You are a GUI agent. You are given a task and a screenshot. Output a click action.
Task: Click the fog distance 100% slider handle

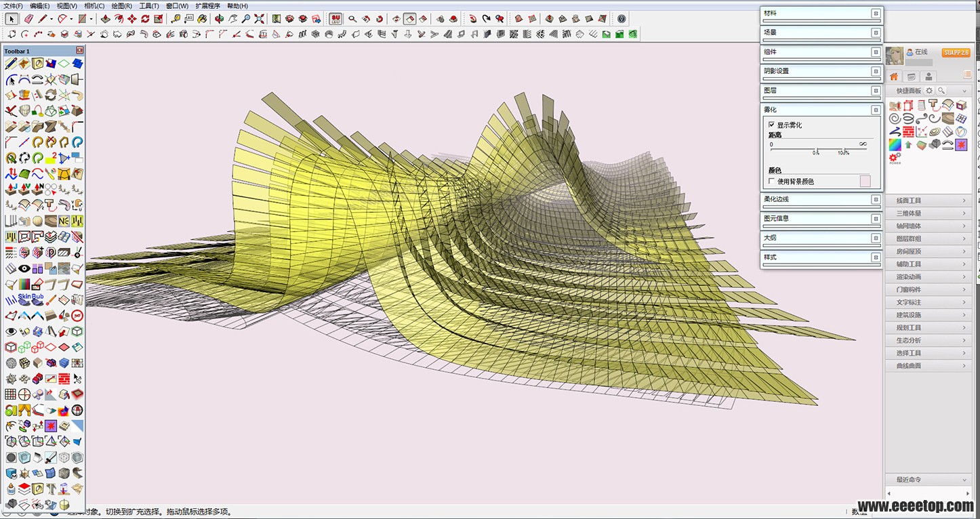(x=845, y=150)
